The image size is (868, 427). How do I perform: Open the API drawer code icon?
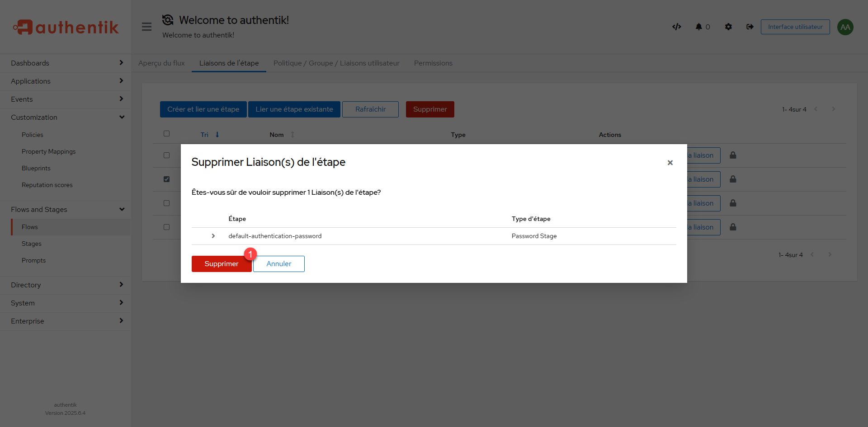click(x=676, y=27)
